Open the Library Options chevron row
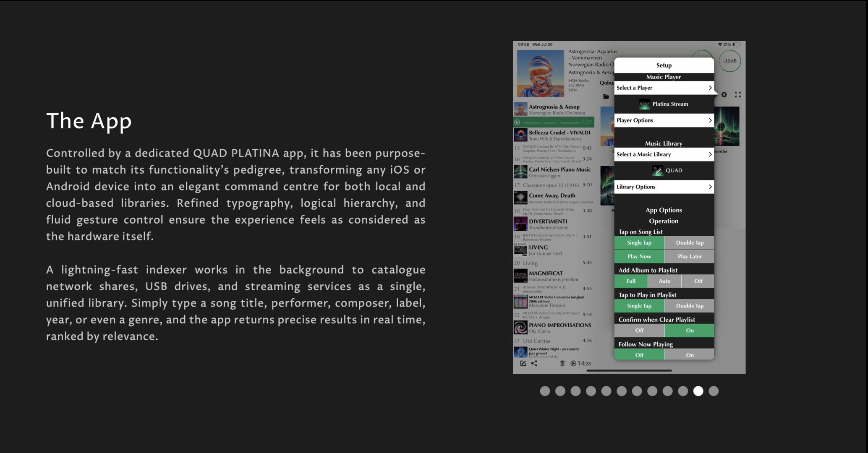The width and height of the screenshot is (868, 453). (x=664, y=187)
